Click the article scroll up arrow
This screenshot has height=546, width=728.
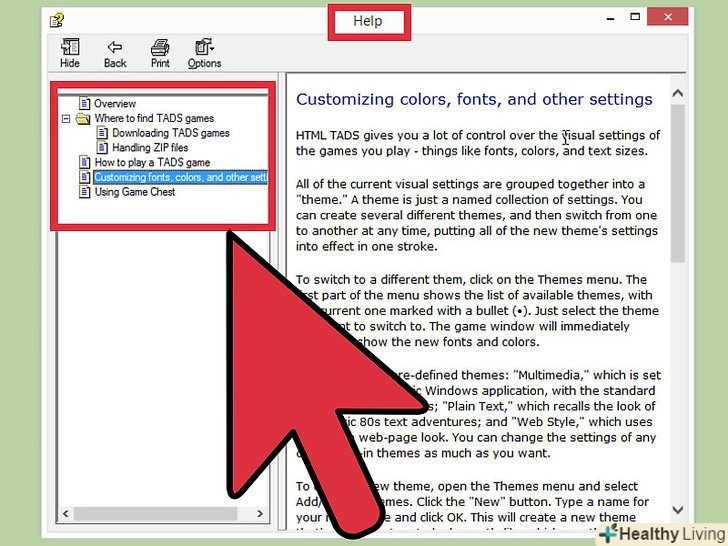tap(678, 93)
